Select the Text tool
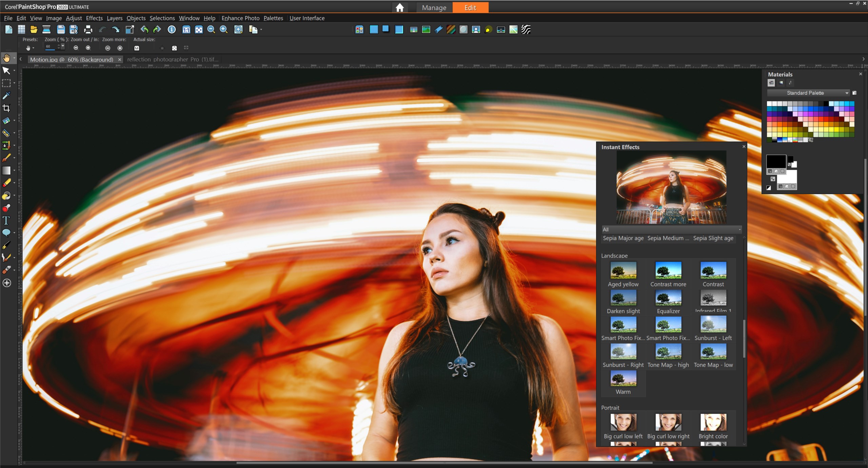The image size is (868, 468). coord(6,221)
